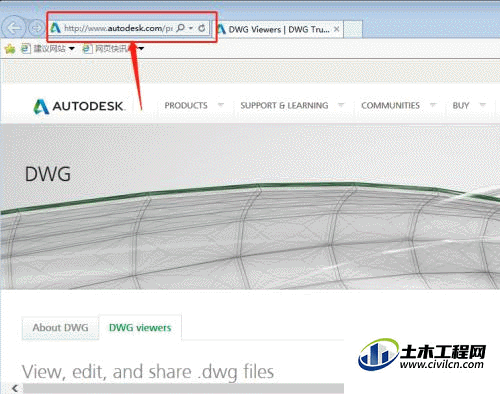Click the Autodesk logo on the page
This screenshot has height=394, width=500.
click(x=79, y=106)
